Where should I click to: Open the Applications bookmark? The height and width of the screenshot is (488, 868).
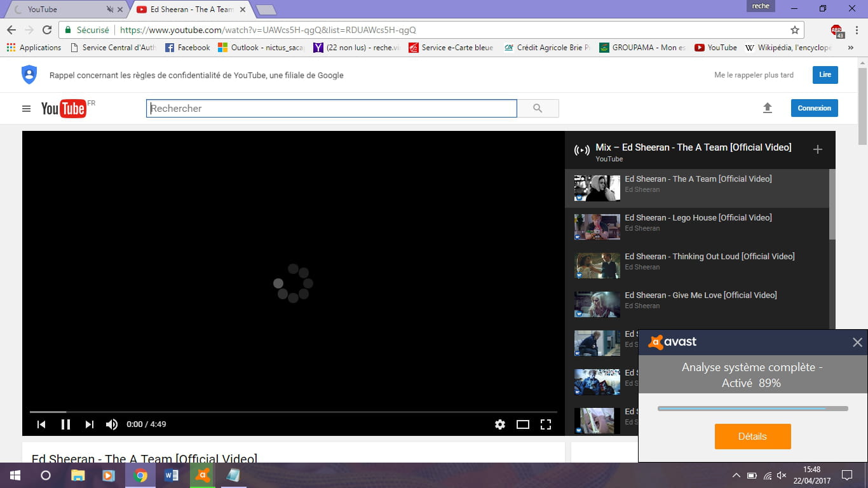tap(34, 48)
